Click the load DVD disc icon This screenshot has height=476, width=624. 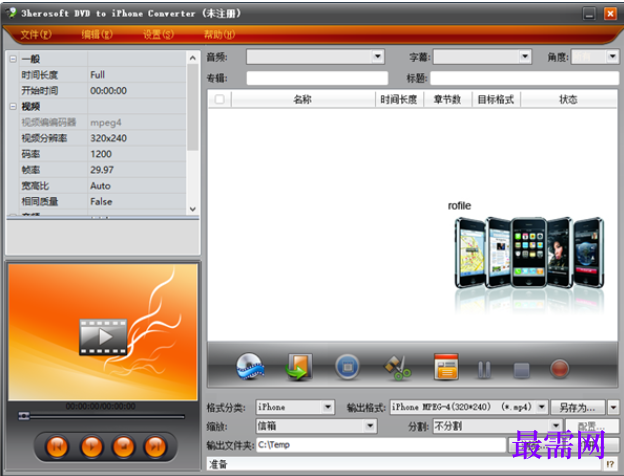click(x=250, y=367)
